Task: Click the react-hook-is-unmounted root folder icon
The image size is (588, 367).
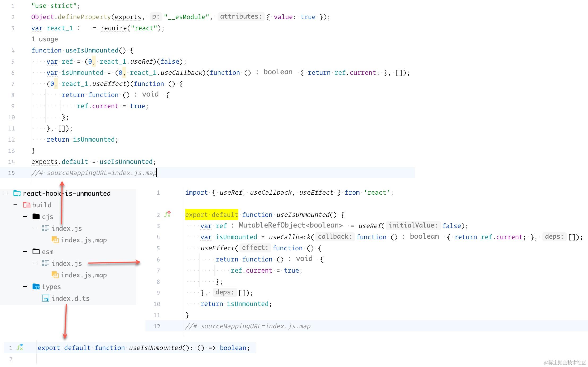Action: point(17,193)
